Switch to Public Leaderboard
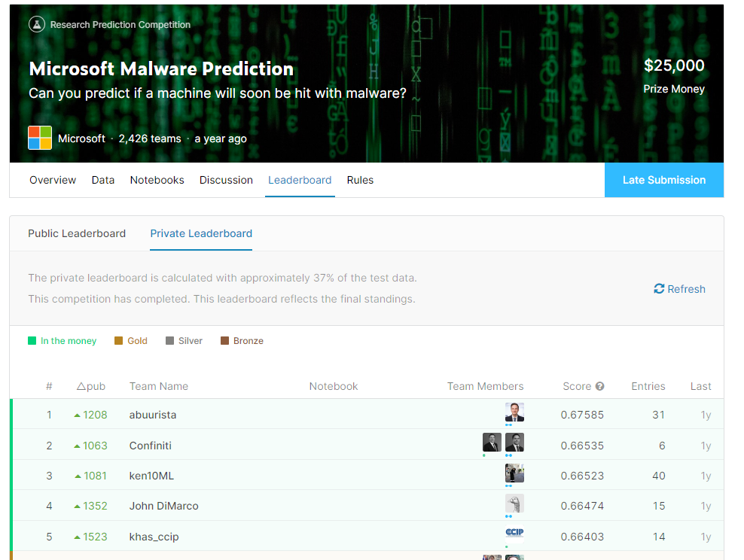 (x=77, y=233)
